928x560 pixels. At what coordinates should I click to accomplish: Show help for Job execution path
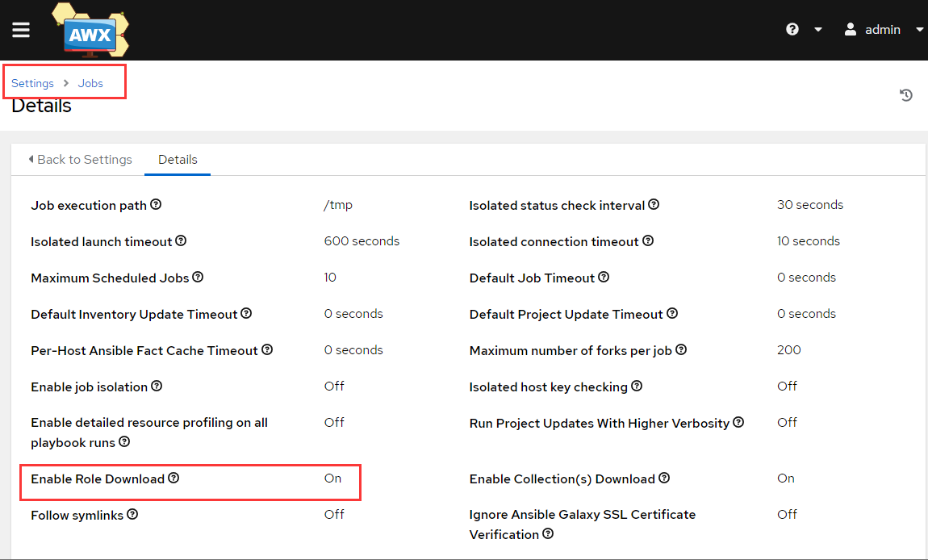click(156, 204)
